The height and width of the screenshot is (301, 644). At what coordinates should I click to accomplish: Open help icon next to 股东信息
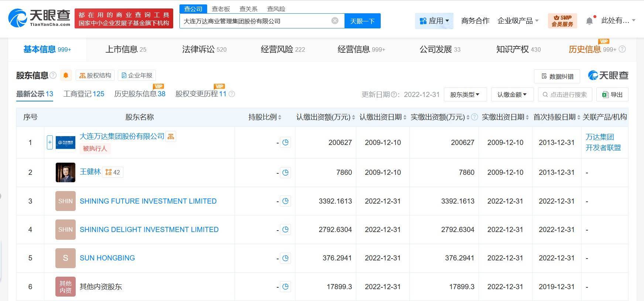point(53,75)
